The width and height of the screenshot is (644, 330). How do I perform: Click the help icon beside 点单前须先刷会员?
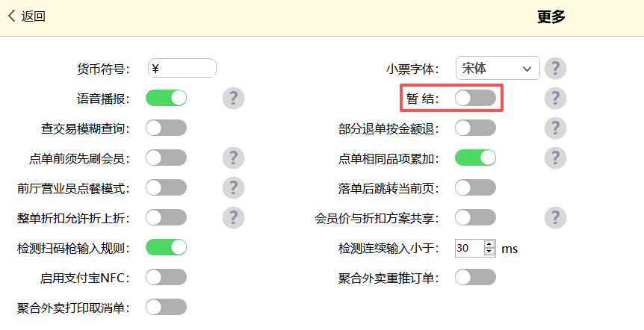point(233,158)
